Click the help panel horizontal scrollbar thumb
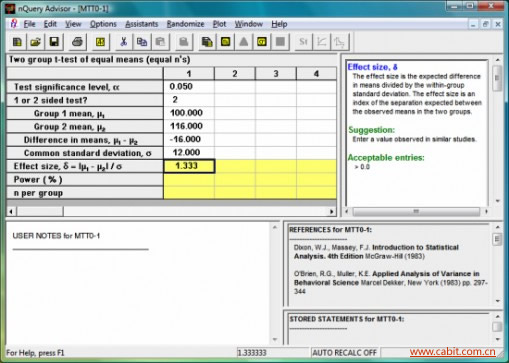The height and width of the screenshot is (363, 509). (x=416, y=211)
